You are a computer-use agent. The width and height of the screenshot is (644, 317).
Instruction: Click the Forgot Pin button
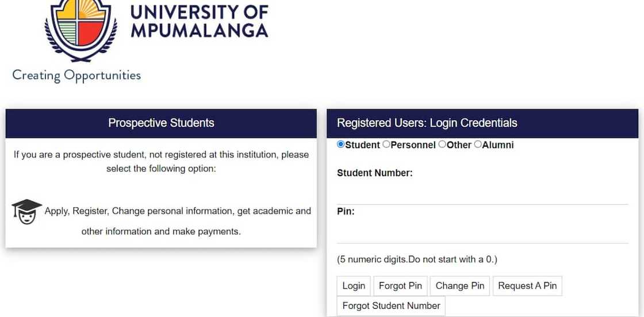tap(400, 286)
